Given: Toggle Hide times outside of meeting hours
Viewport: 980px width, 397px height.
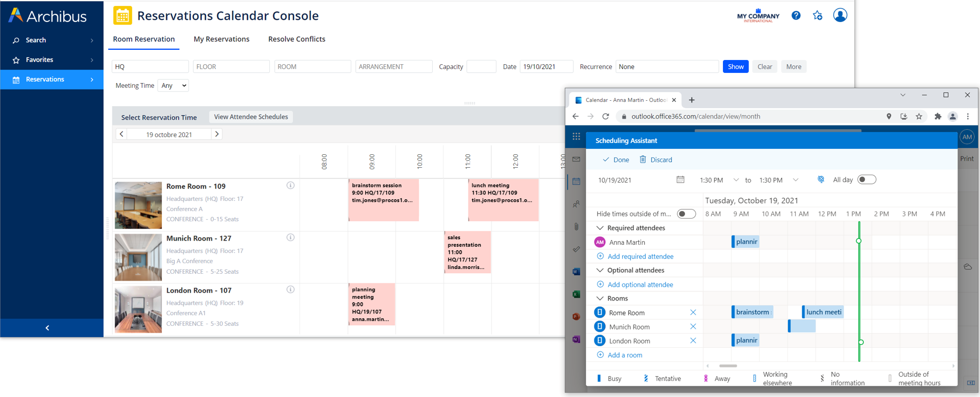Looking at the screenshot, I should point(686,214).
